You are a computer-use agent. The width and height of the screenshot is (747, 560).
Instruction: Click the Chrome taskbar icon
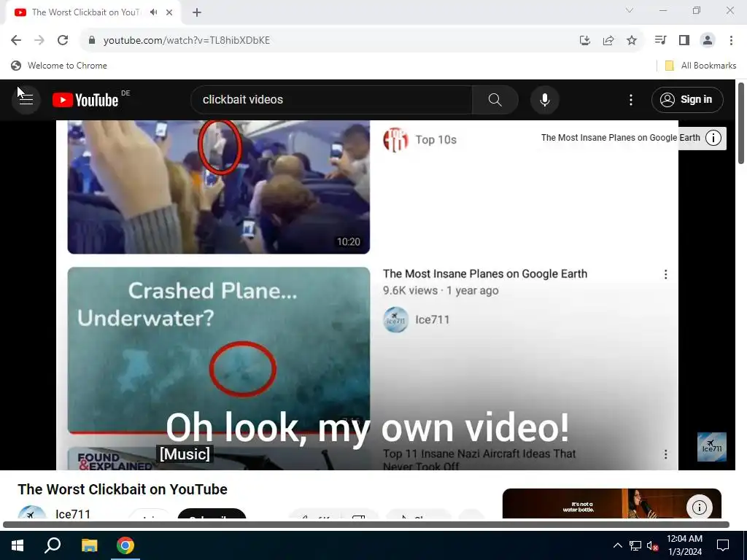(125, 545)
